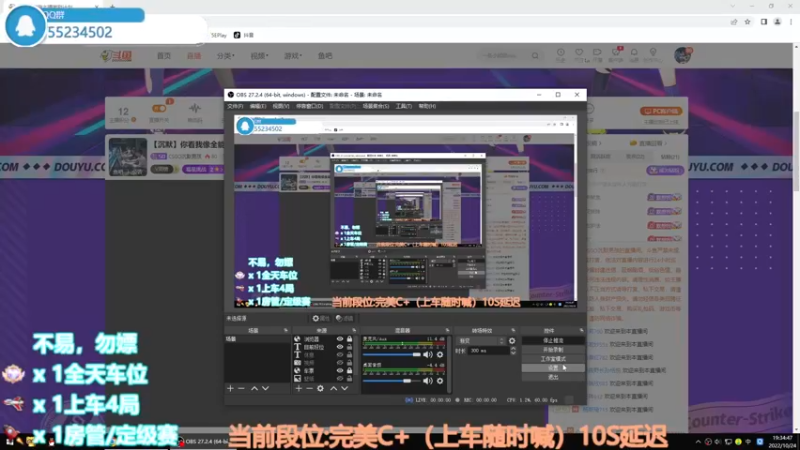Screen dimensions: 800x450
Task: Click the second mixer channel volume slider
Action: point(391,381)
